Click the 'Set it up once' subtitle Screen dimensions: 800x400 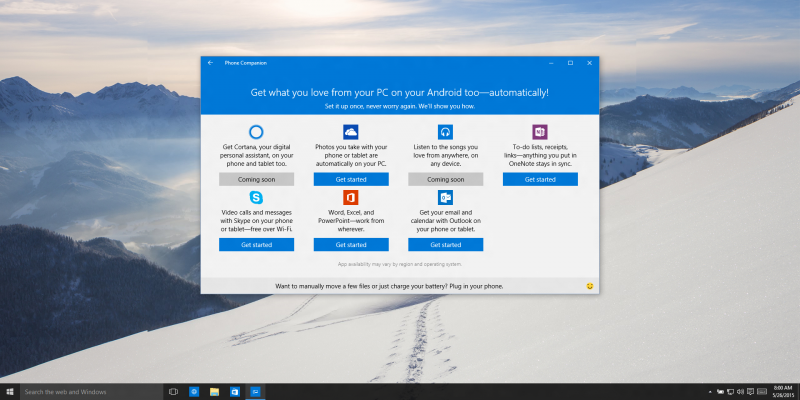(399, 107)
